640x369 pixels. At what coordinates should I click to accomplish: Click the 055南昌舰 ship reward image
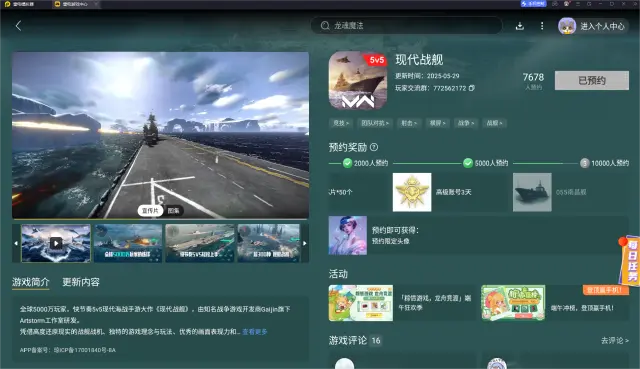(532, 192)
